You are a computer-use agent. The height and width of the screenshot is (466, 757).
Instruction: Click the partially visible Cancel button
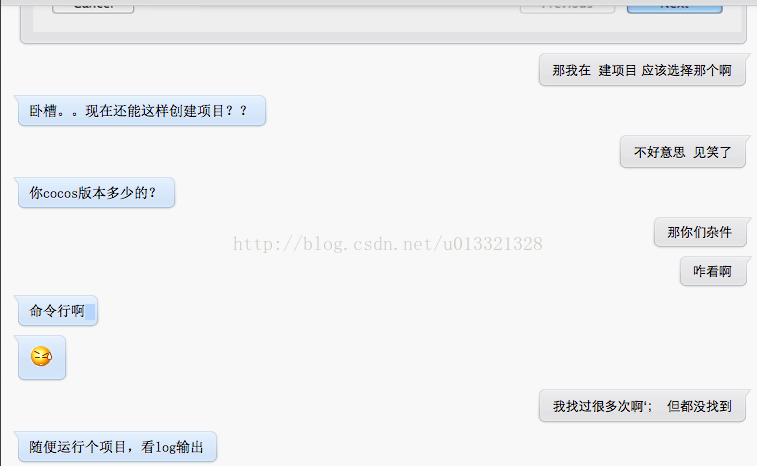coord(93,6)
